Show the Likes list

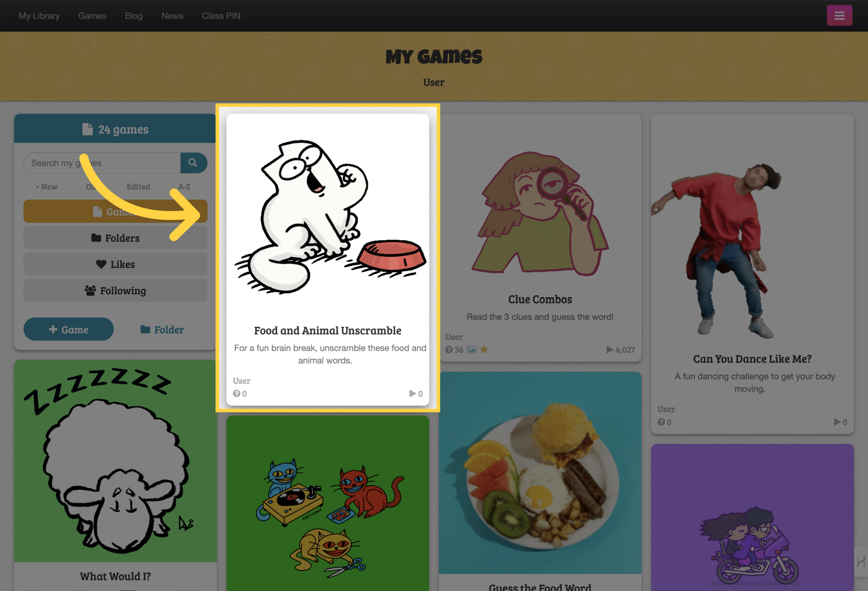point(116,264)
